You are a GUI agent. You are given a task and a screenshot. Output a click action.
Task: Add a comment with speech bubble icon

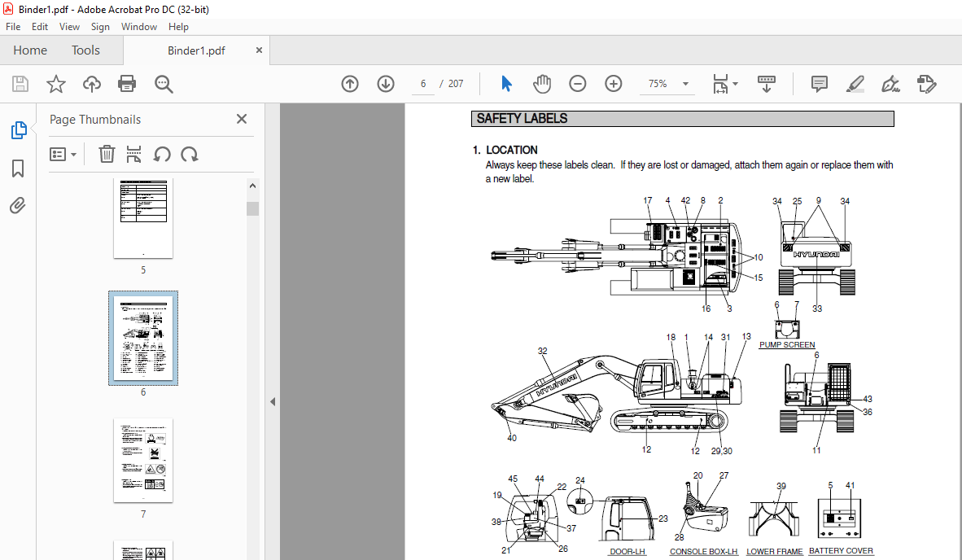pos(819,84)
